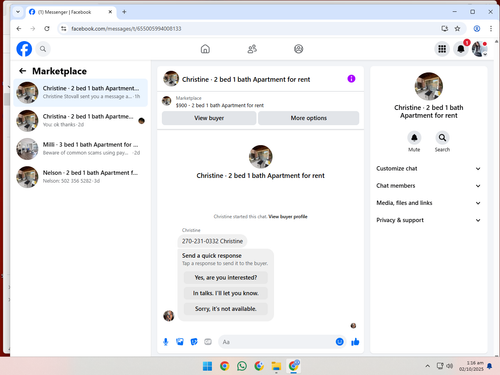This screenshot has height=375, width=500.
Task: Open the install/cast icon in address bar
Action: 445,29
